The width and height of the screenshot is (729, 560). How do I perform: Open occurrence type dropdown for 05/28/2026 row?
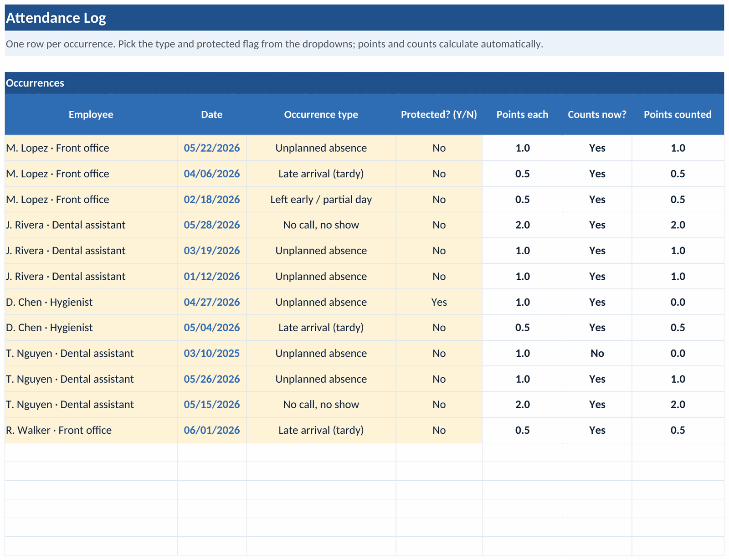[321, 225]
